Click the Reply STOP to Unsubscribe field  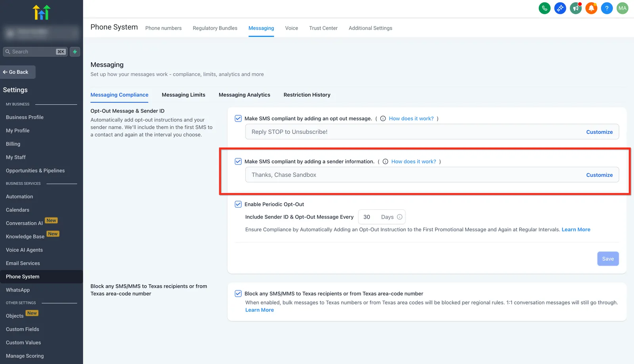coord(432,132)
